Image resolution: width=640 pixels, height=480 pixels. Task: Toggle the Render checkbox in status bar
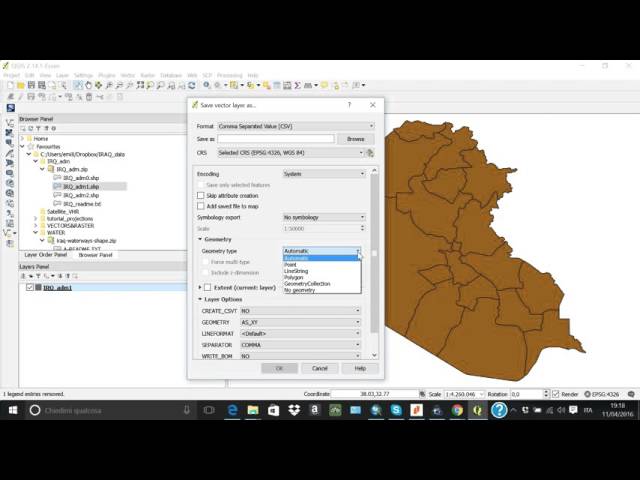point(556,394)
